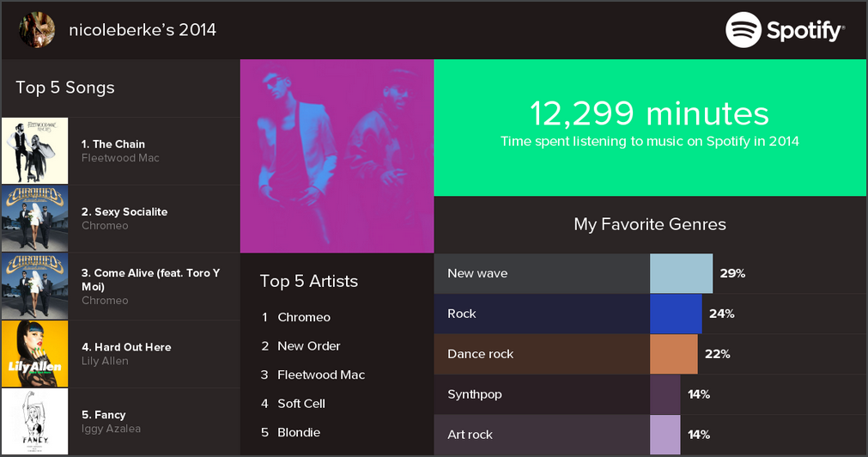This screenshot has height=457, width=868.
Task: Click the lavender Art rock bar
Action: (x=665, y=435)
